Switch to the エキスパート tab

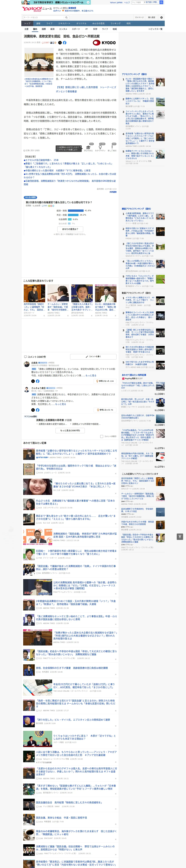pos(64,24)
